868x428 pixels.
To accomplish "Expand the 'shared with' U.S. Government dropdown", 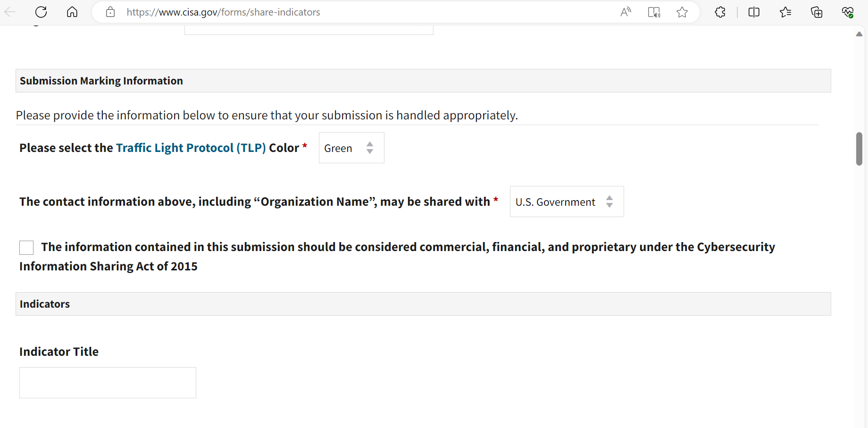I will pos(567,202).
